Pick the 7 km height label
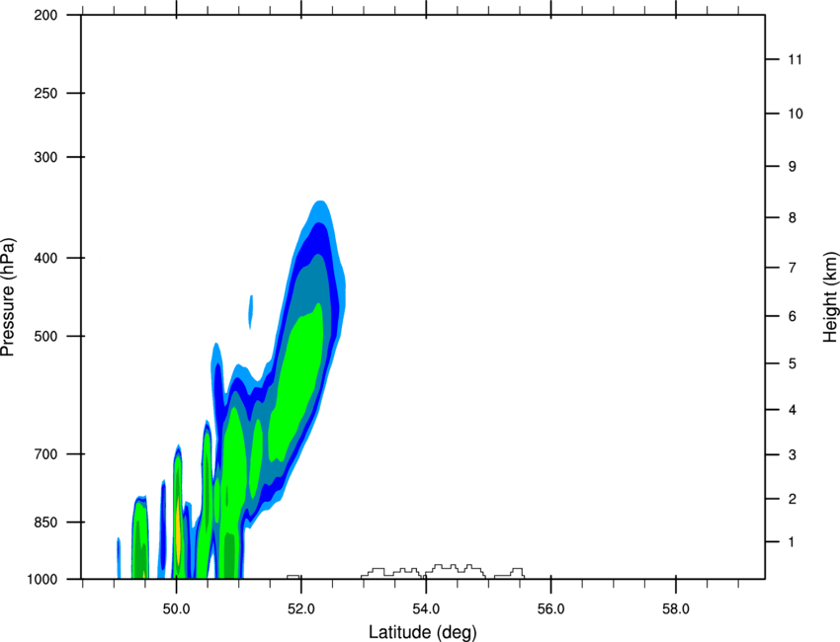The height and width of the screenshot is (642, 840). pyautogui.click(x=793, y=268)
